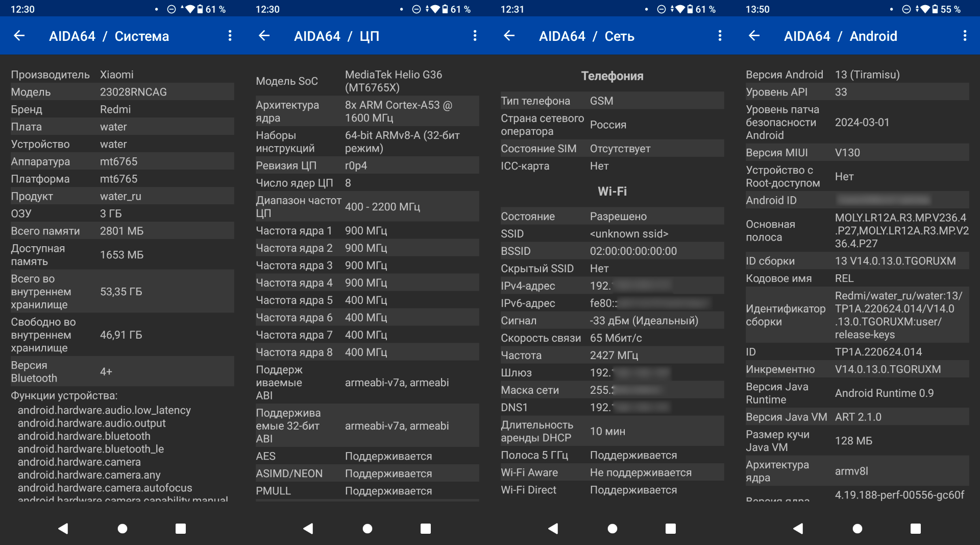Select ОЗУ value 3 ГБ
Image resolution: width=980 pixels, height=545 pixels.
[x=111, y=214]
